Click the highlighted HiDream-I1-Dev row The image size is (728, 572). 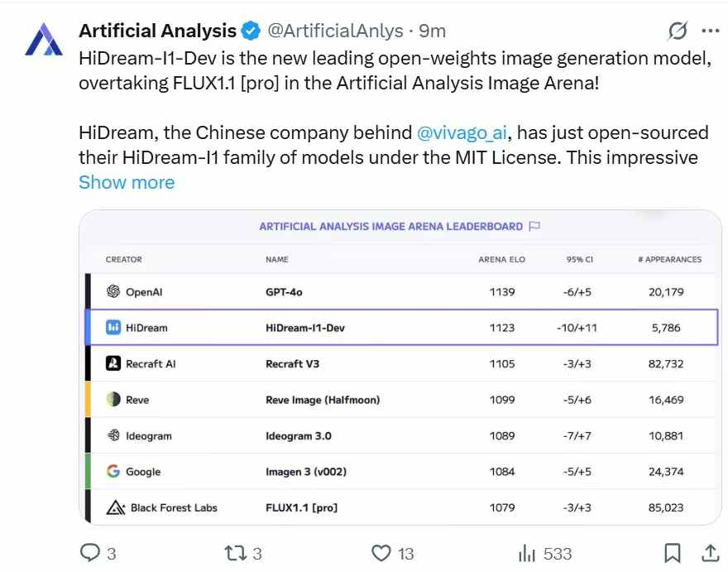[401, 328]
